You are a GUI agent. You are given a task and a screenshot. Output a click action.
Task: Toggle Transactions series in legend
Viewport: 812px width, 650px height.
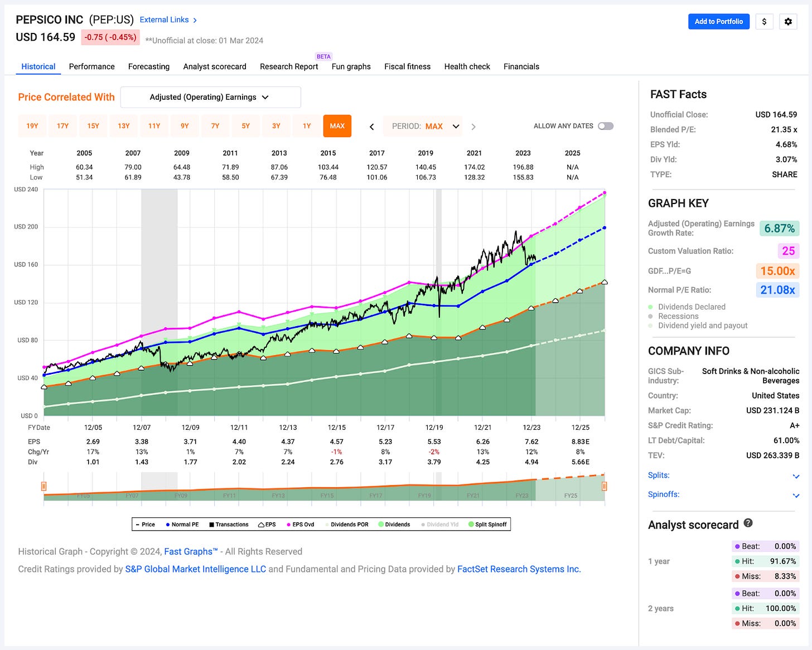point(229,525)
